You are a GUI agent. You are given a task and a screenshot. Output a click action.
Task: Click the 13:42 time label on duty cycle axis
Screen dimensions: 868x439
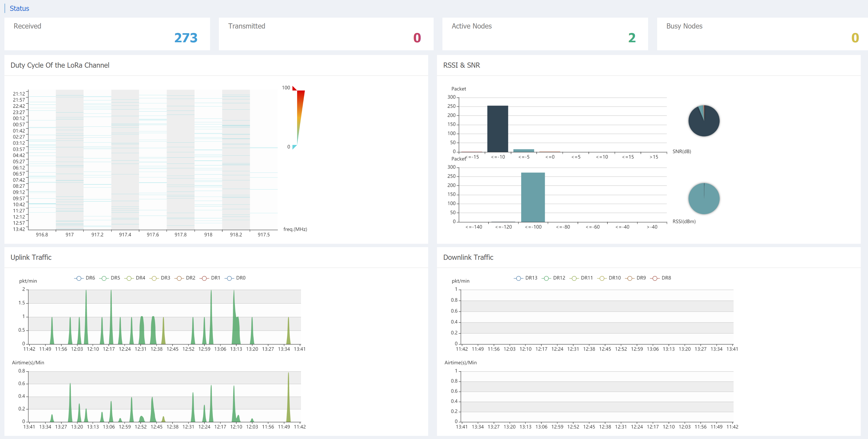tap(19, 229)
